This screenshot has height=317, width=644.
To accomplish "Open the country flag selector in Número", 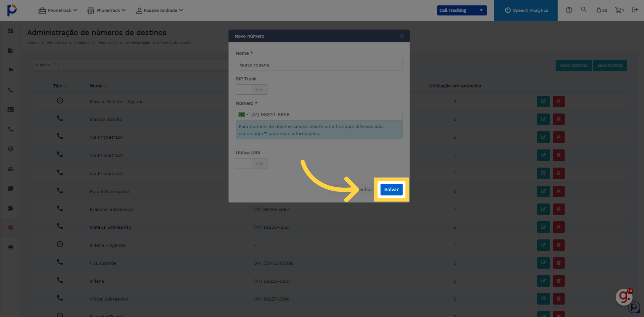I will (243, 115).
